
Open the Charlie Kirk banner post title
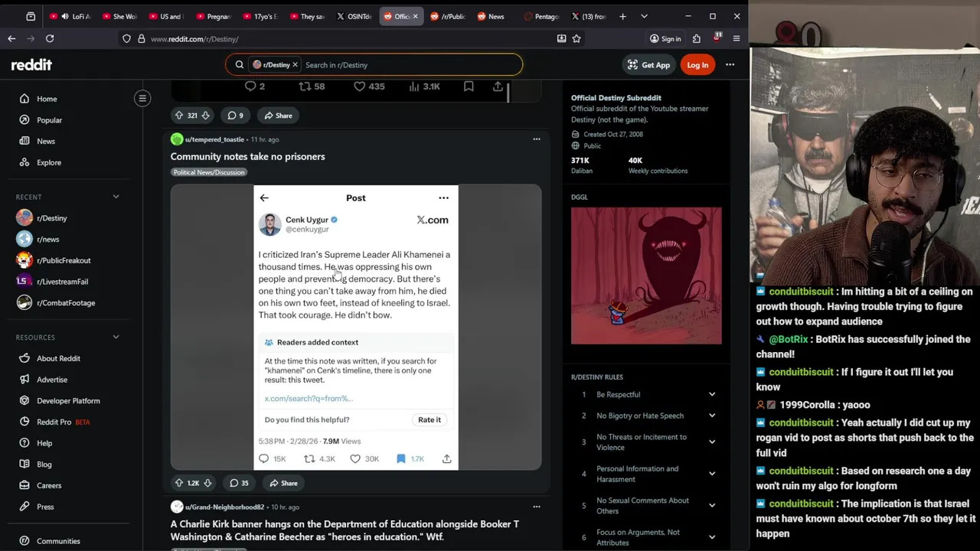pyautogui.click(x=345, y=530)
